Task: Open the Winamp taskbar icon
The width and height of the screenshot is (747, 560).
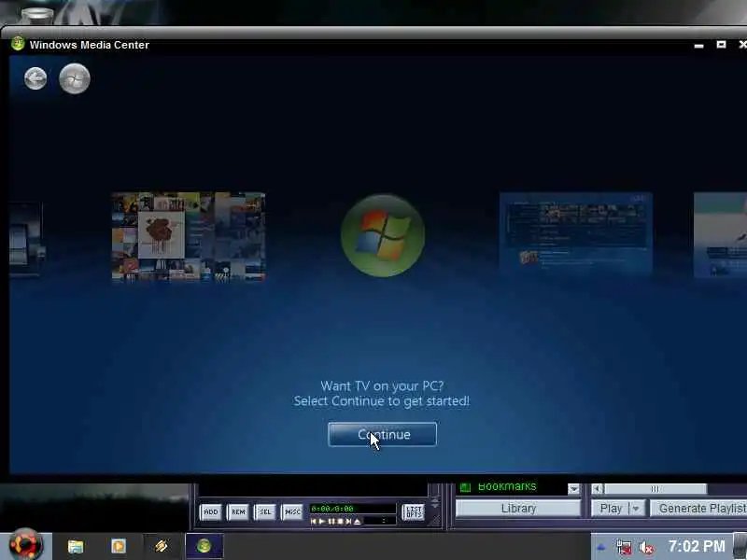Action: coord(162,546)
